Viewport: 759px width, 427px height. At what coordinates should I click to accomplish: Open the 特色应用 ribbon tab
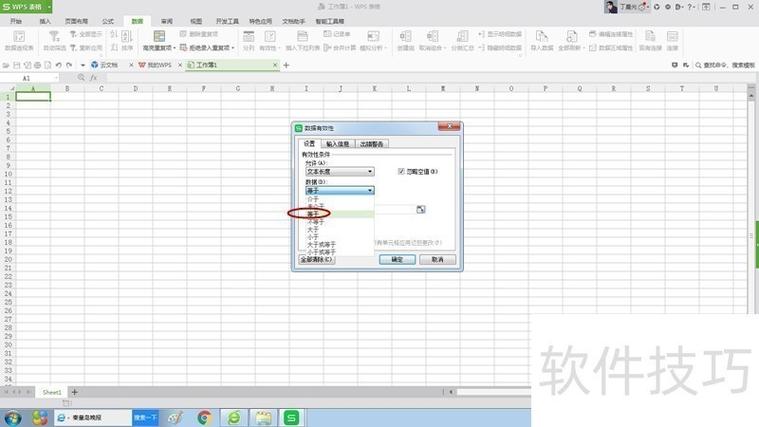[260, 21]
